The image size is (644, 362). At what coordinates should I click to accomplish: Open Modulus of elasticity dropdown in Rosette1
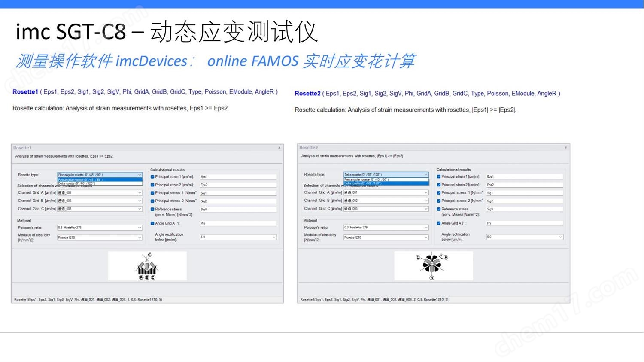coord(100,237)
